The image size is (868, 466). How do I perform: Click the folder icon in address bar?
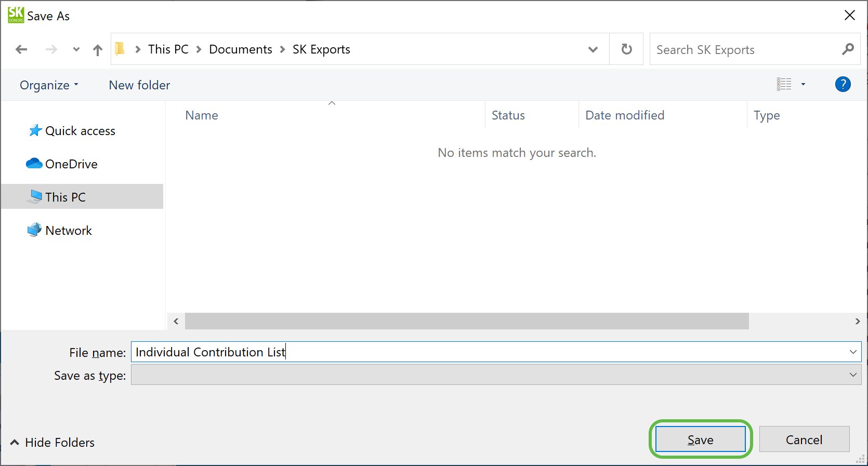click(120, 49)
